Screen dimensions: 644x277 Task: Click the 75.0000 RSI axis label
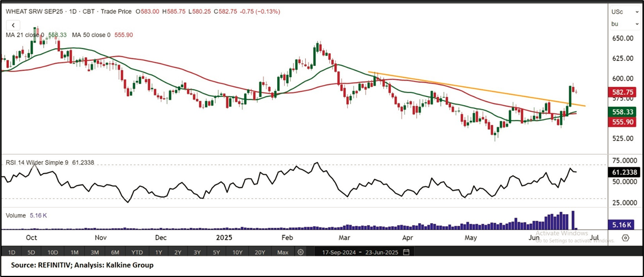point(623,160)
